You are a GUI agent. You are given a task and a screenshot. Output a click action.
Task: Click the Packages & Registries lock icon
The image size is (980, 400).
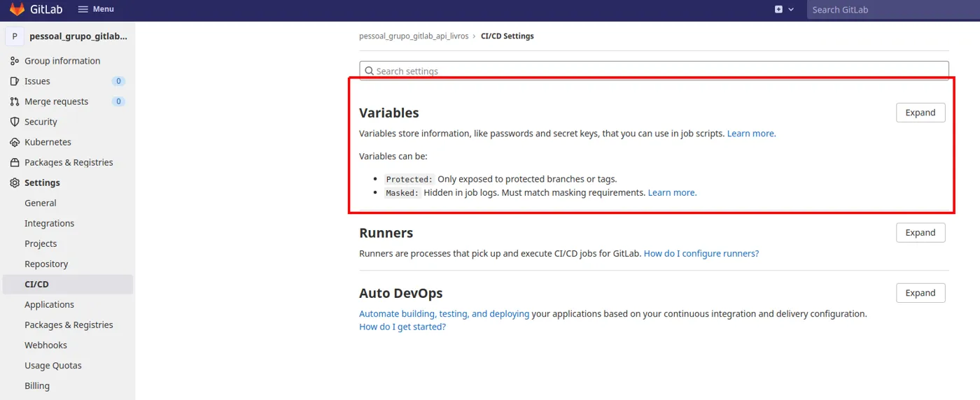point(15,162)
